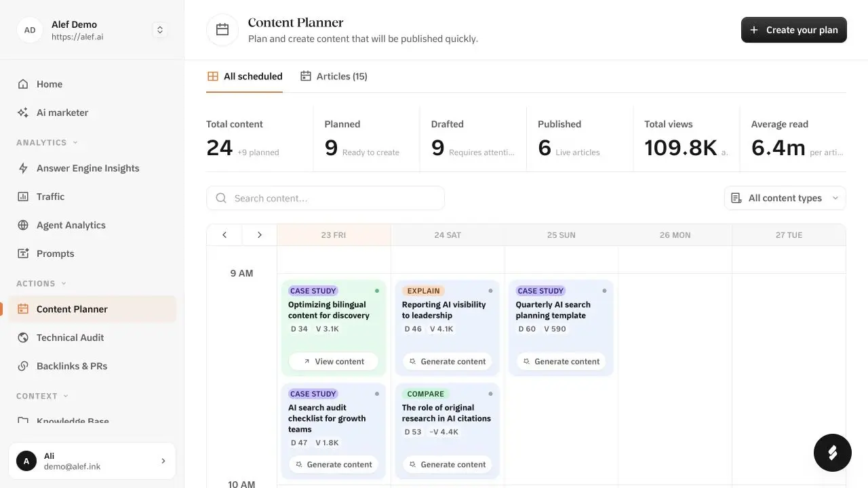Image resolution: width=868 pixels, height=488 pixels.
Task: Generate content for AI search audit checklist
Action: point(334,464)
